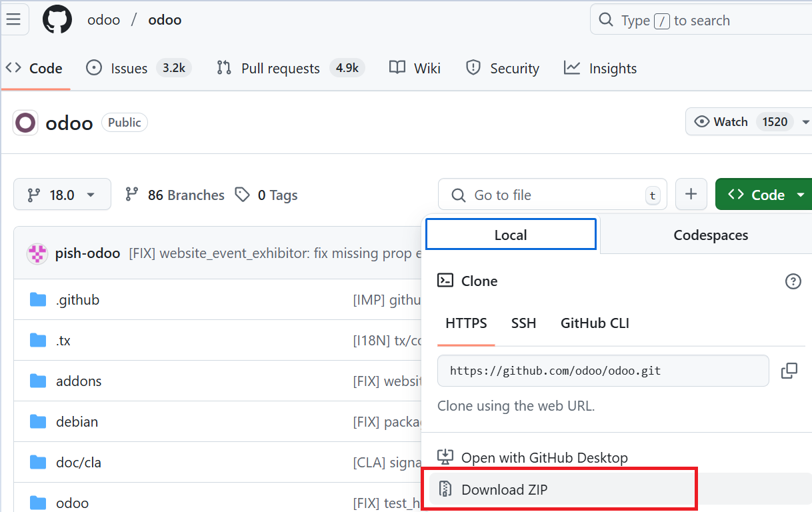Click the odoo owner breadcrumb link
The width and height of the screenshot is (812, 512).
pos(103,20)
